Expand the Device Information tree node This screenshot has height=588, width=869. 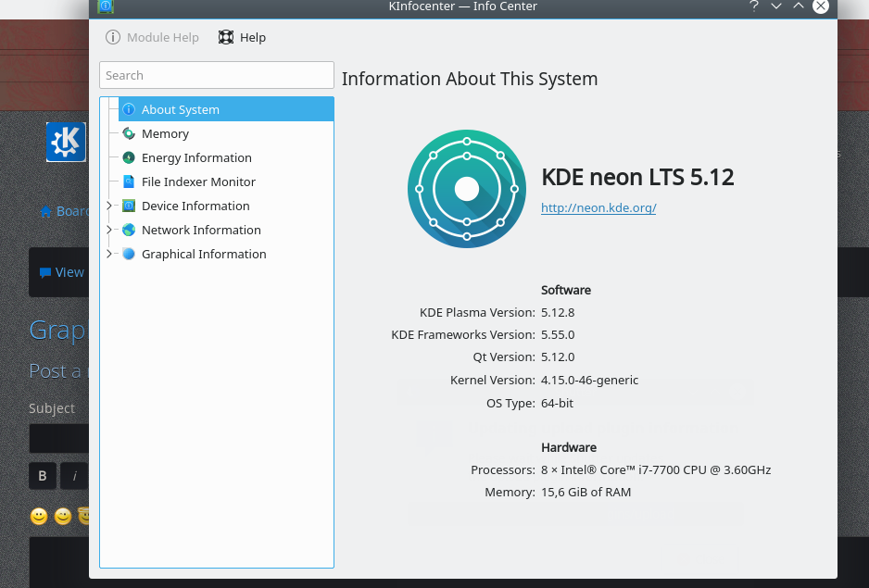pos(109,206)
